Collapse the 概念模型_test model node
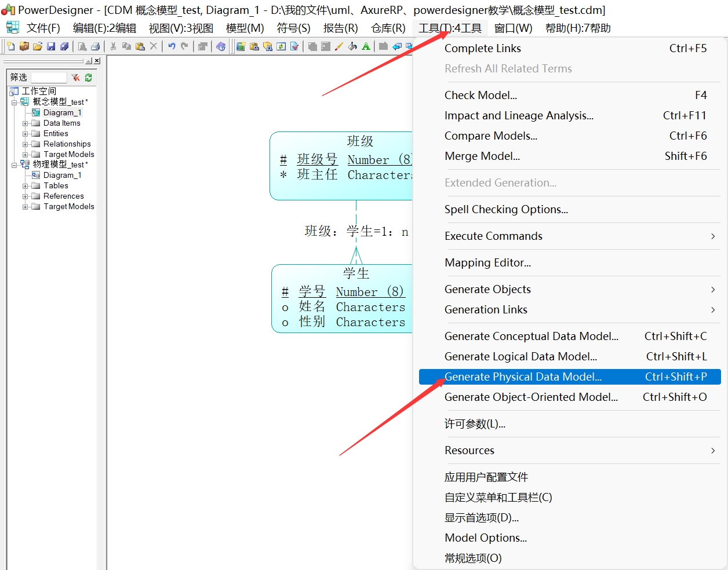Image resolution: width=728 pixels, height=570 pixels. (14, 102)
